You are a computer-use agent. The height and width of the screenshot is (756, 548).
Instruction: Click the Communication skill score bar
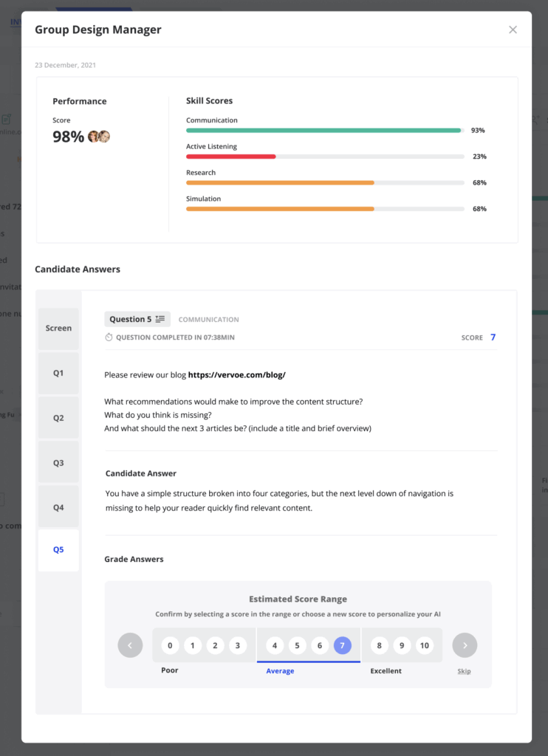click(325, 131)
